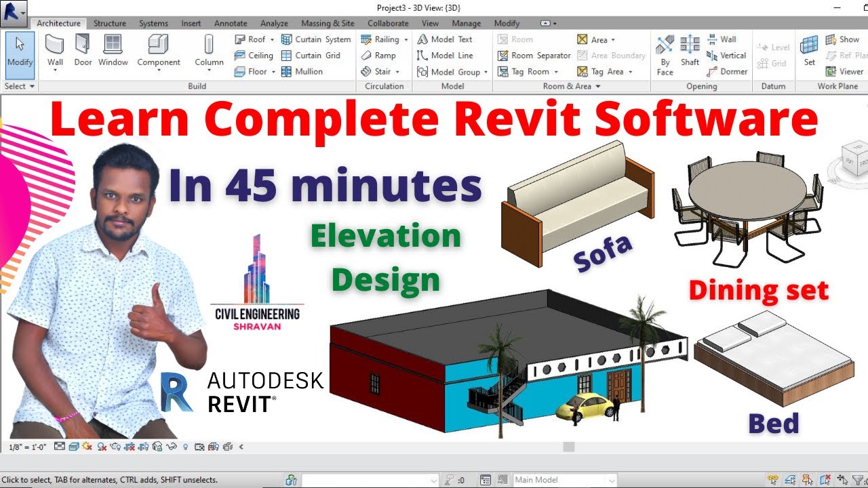Click the Set work plane tool
This screenshot has height=488, width=868.
point(809,52)
